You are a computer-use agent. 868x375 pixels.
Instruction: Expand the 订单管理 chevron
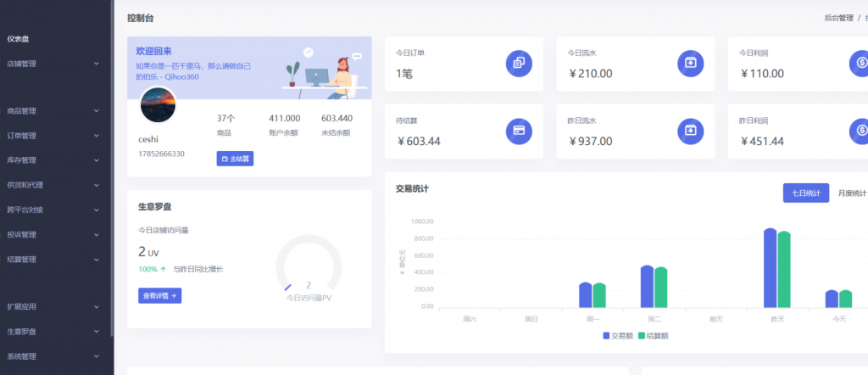(97, 136)
